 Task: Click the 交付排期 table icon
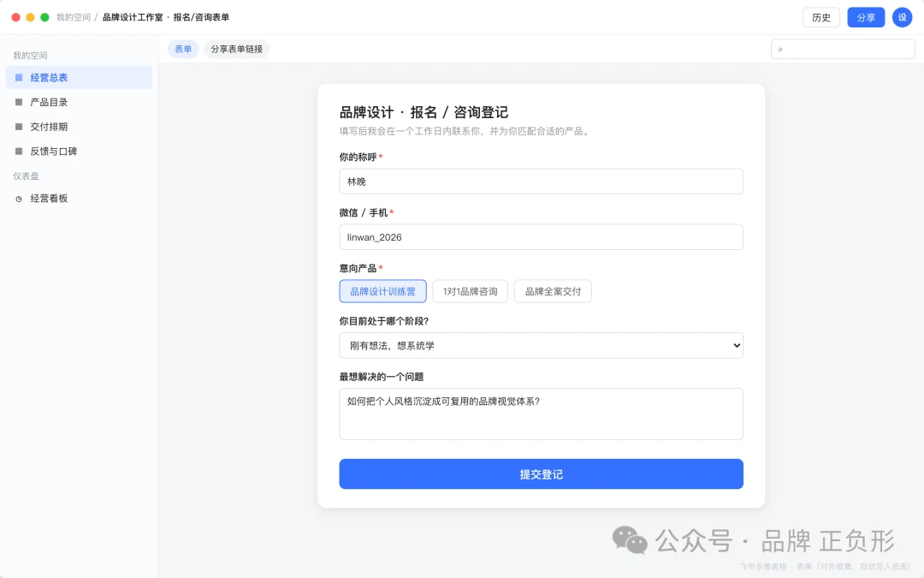(19, 127)
